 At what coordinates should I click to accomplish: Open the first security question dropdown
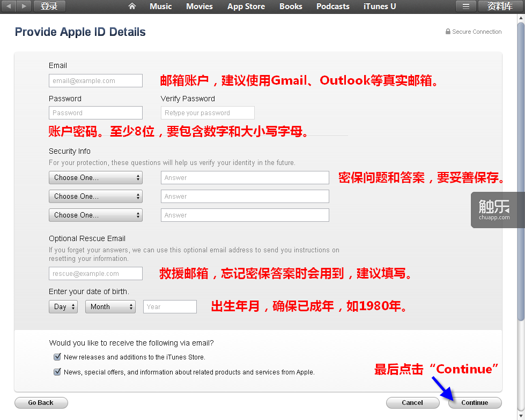tap(96, 177)
